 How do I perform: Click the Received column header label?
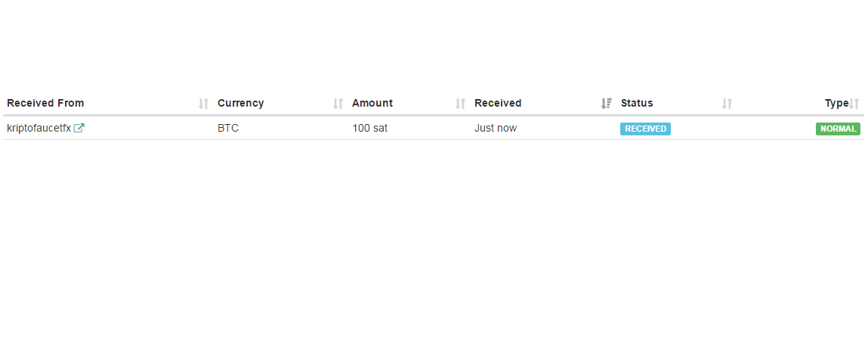coord(497,104)
